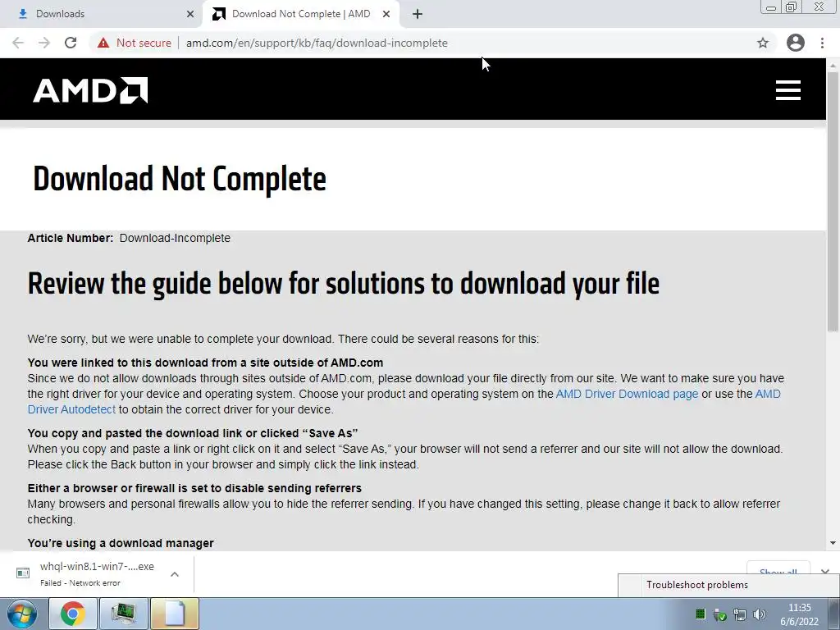The width and height of the screenshot is (840, 630).
Task: Click the page scrollbar down arrow
Action: pyautogui.click(x=833, y=543)
